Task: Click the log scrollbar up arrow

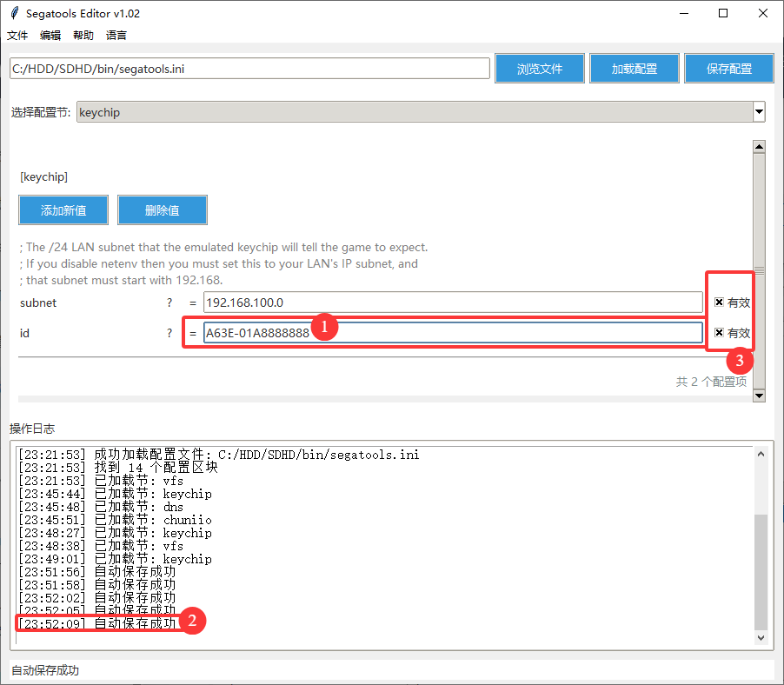Action: pyautogui.click(x=761, y=454)
